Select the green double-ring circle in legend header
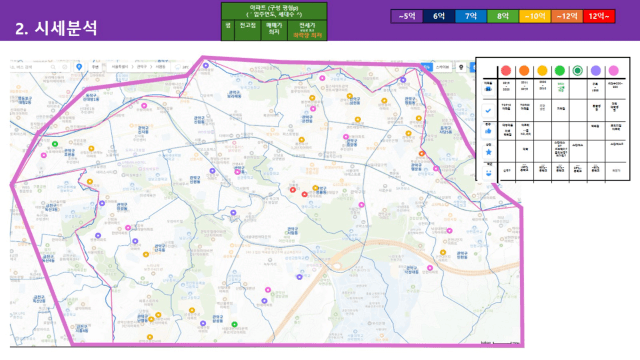 pos(577,71)
